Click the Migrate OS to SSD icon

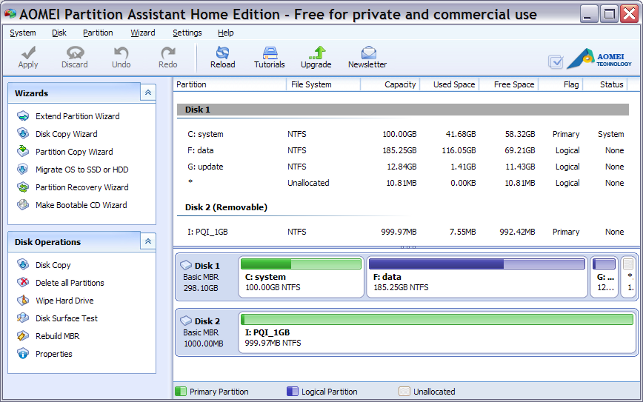point(23,169)
